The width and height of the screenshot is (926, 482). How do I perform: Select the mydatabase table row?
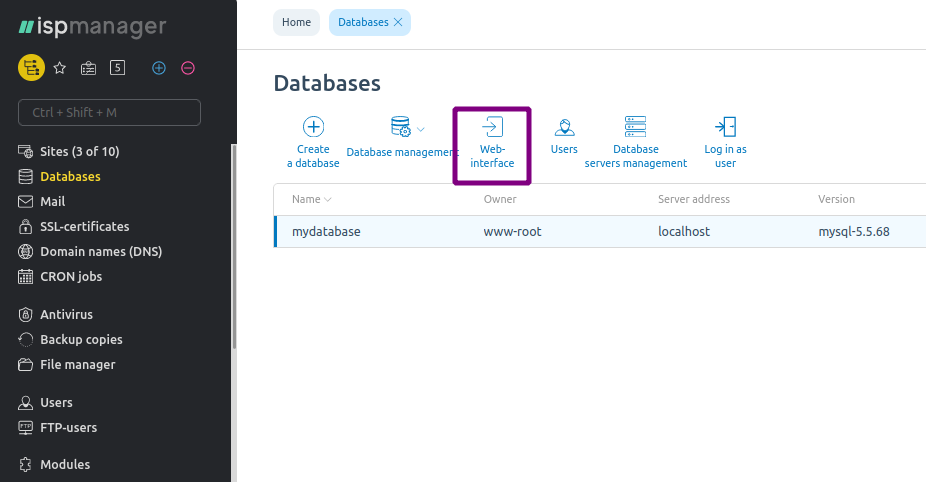[600, 232]
